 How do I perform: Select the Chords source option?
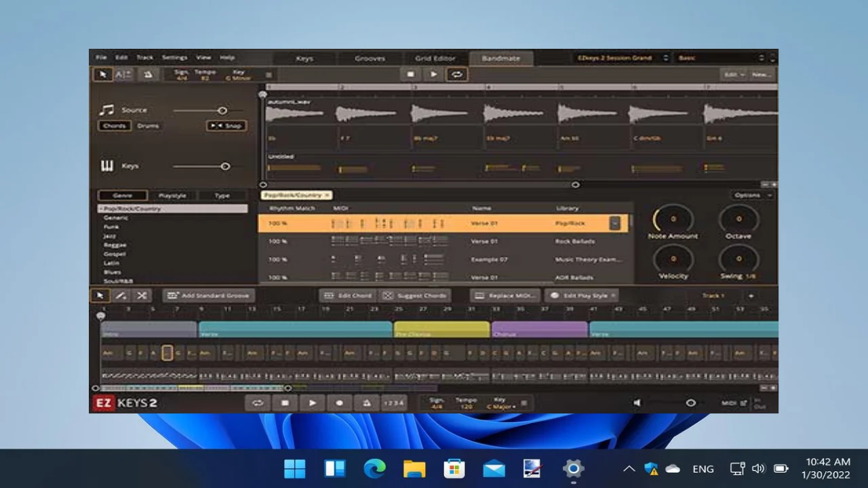pos(115,126)
